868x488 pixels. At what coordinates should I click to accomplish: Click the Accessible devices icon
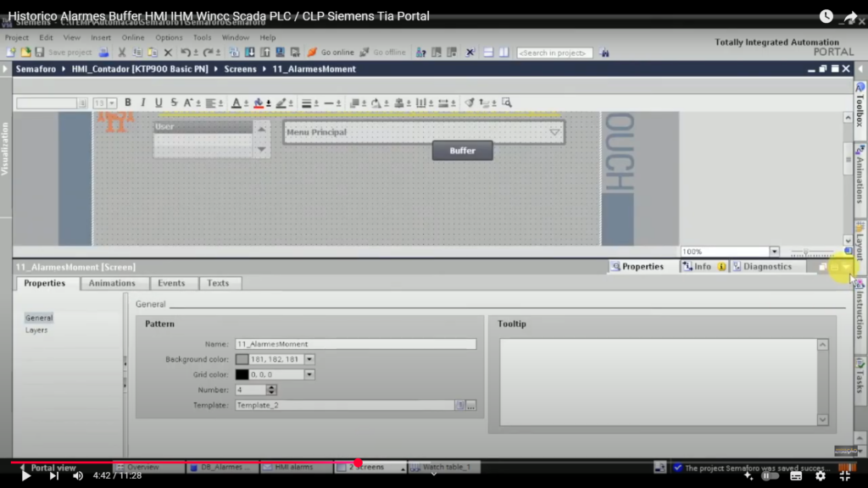(420, 53)
